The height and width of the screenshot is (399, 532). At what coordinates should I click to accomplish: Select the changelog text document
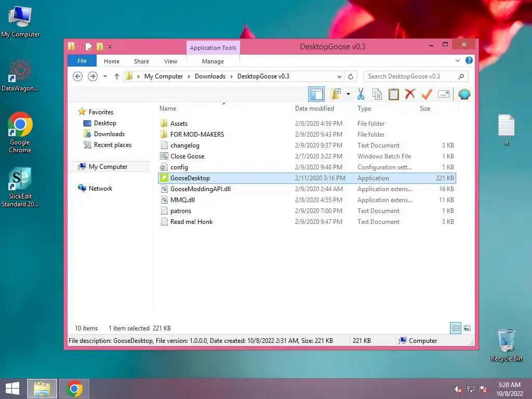click(x=307, y=145)
